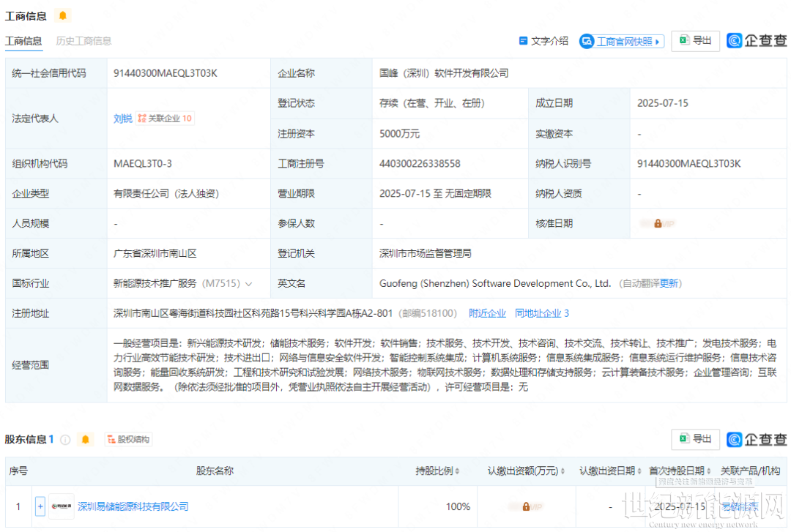791x532 pixels.
Task: Click company name 国峰(深圳)软件开发有限公司
Action: tap(443, 73)
